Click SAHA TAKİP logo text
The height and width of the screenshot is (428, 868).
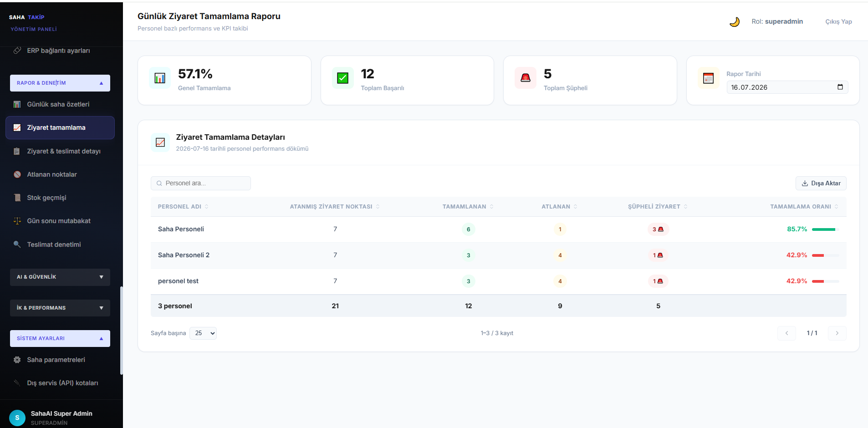[x=27, y=17]
